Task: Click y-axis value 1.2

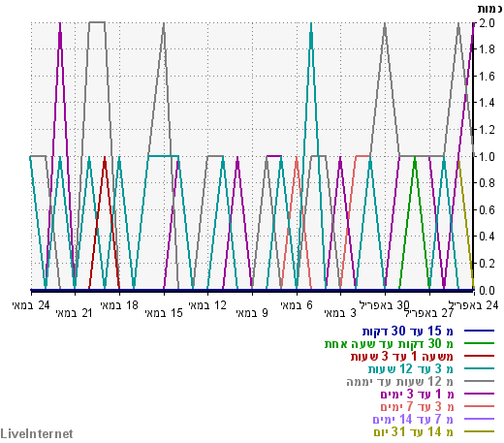Action: [487, 130]
